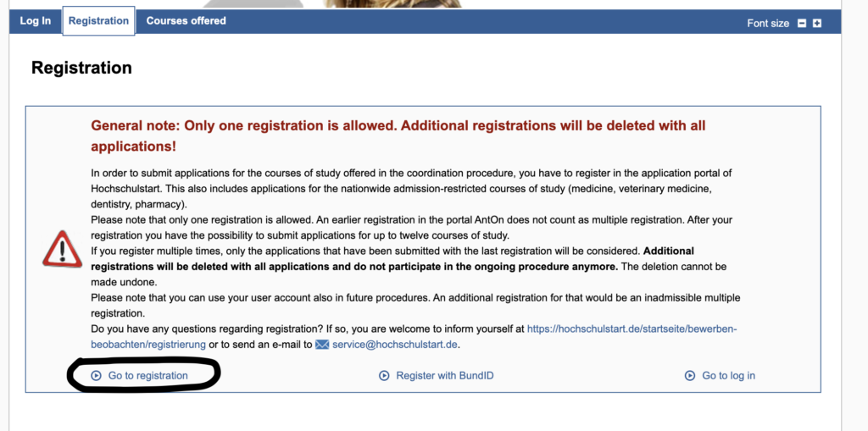The image size is (868, 431).
Task: Select the Registration tab
Action: pyautogui.click(x=98, y=21)
